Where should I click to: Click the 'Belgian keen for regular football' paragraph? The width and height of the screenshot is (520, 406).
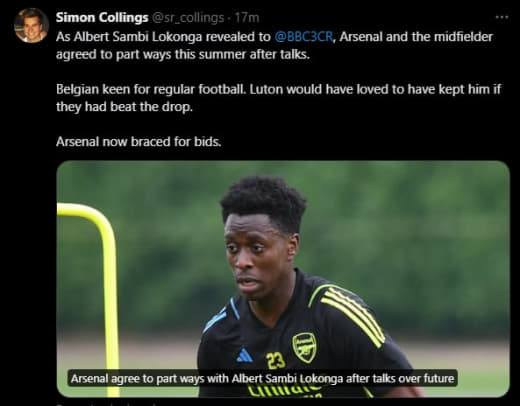pyautogui.click(x=279, y=98)
